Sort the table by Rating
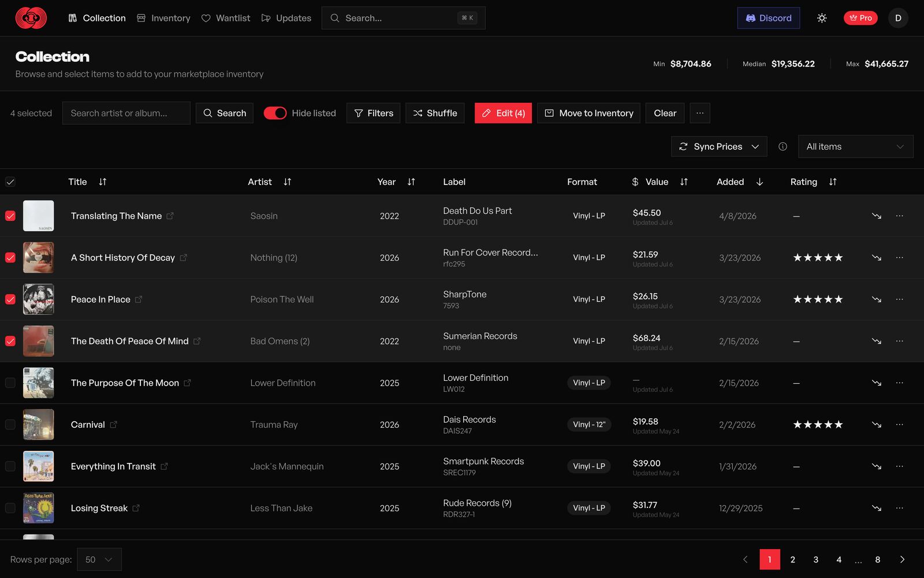The height and width of the screenshot is (578, 924). tap(833, 182)
